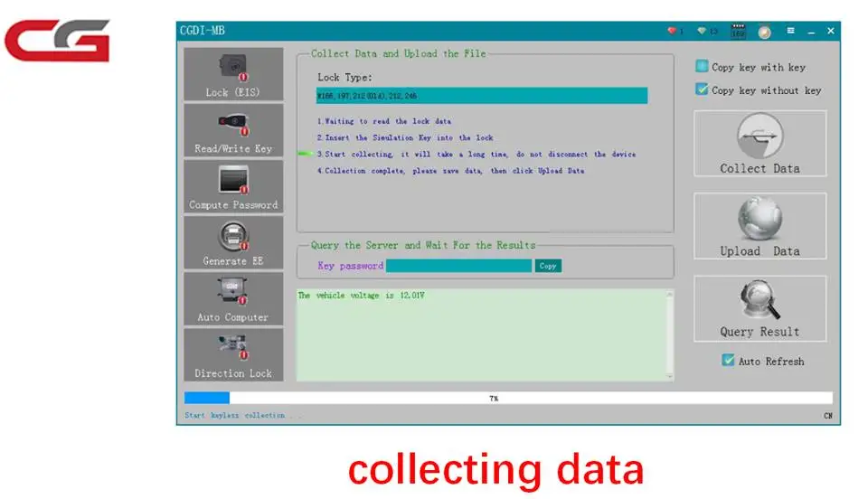Click the CN language indicator
Image resolution: width=868 pixels, height=499 pixels.
[827, 416]
